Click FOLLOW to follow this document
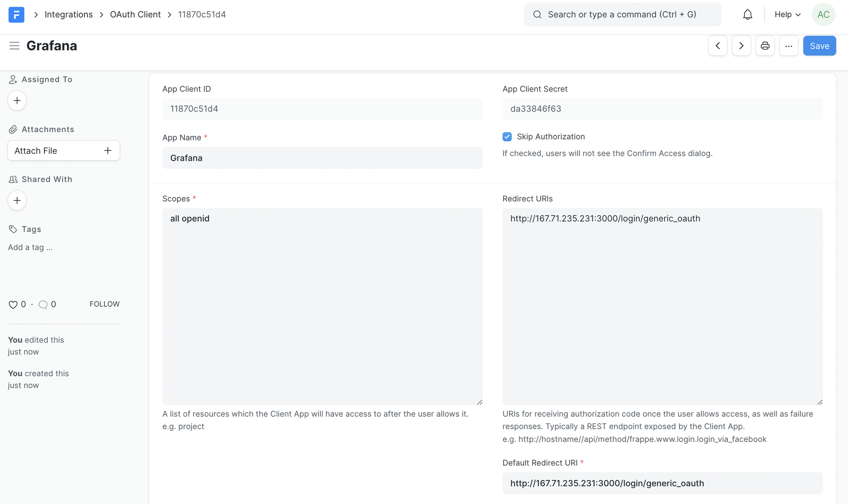This screenshot has height=504, width=848. (x=104, y=304)
